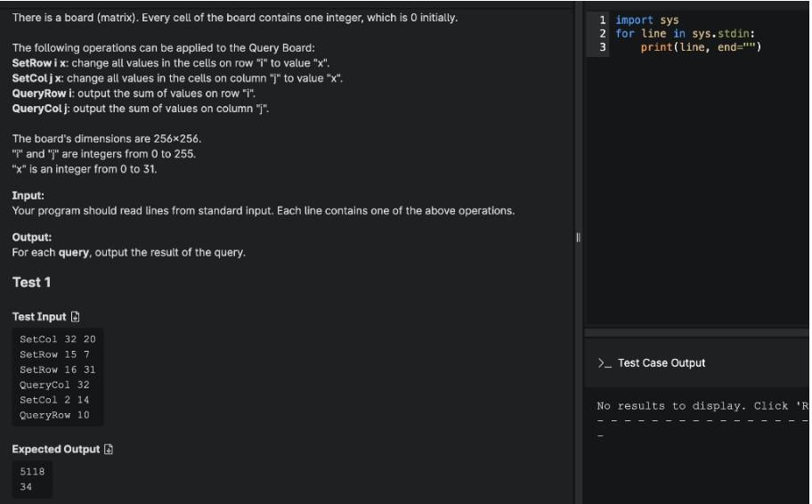Image resolution: width=812 pixels, height=504 pixels.
Task: Click the horizontal bar below the code editor
Action: tap(696, 332)
